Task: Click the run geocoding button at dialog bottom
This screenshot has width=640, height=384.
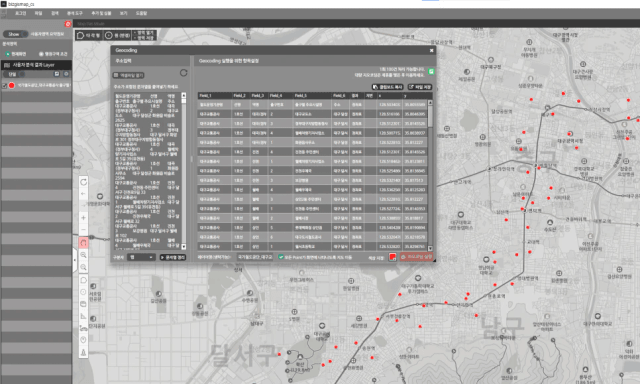Action: point(416,257)
